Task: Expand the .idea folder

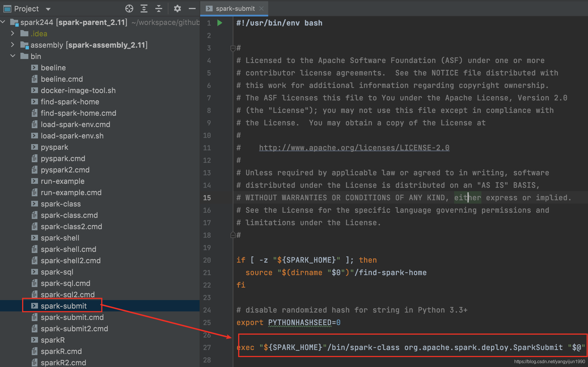Action: click(x=12, y=33)
